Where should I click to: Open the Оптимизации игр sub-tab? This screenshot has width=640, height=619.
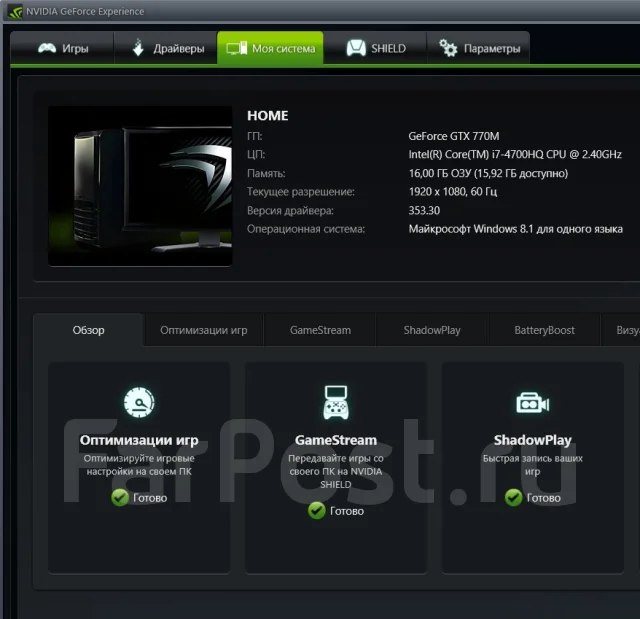coord(204,330)
